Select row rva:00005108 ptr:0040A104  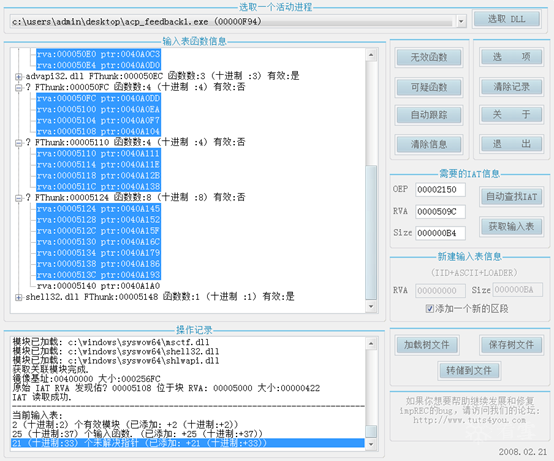coord(98,131)
